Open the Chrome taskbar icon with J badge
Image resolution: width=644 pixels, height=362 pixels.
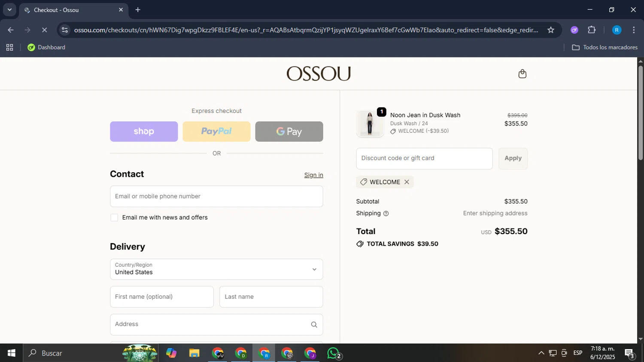[310, 353]
